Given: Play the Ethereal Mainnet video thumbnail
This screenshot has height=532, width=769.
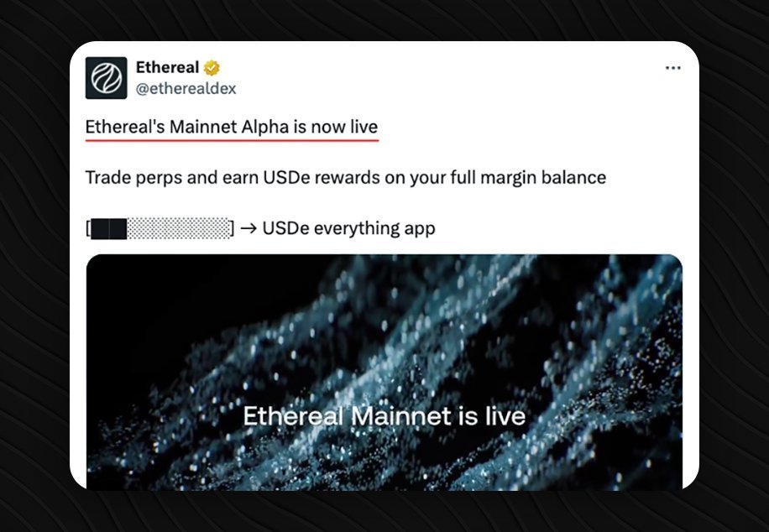Looking at the screenshot, I should pyautogui.click(x=384, y=372).
